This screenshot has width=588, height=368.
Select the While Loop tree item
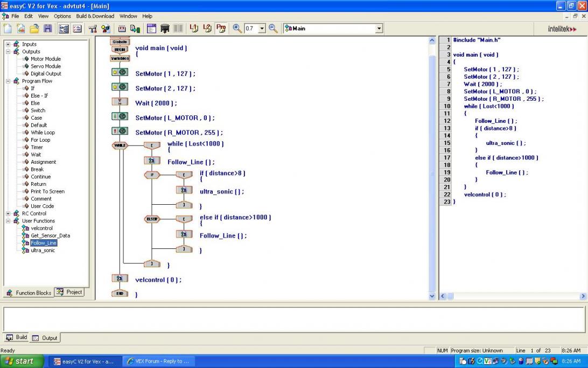click(x=43, y=133)
